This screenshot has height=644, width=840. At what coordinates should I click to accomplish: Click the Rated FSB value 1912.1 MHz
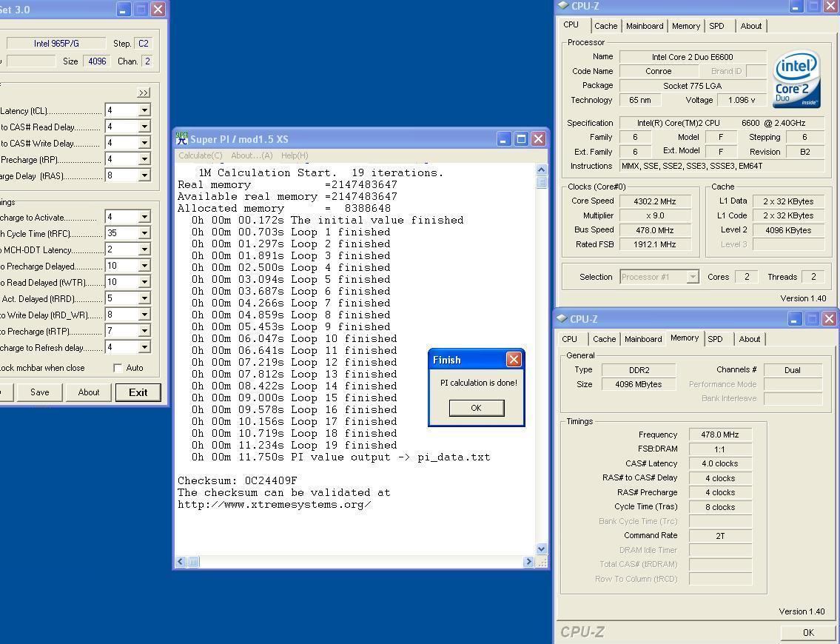point(655,244)
